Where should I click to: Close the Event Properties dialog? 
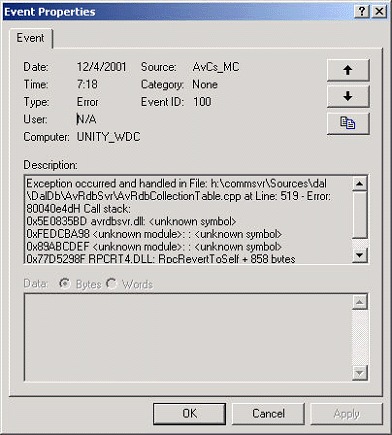click(x=379, y=11)
